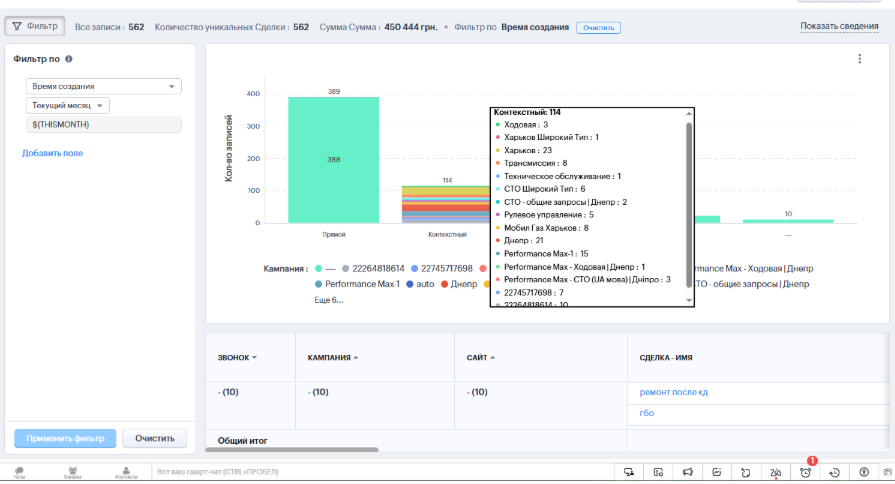This screenshot has width=895, height=484.
Task: Open the chart three-dot options menu
Action: (x=859, y=59)
